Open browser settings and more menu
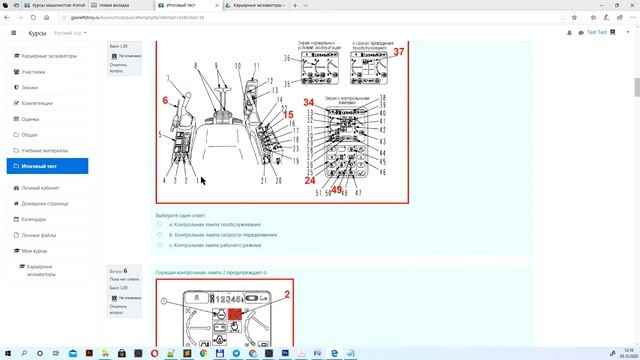The image size is (640, 360). click(x=633, y=18)
